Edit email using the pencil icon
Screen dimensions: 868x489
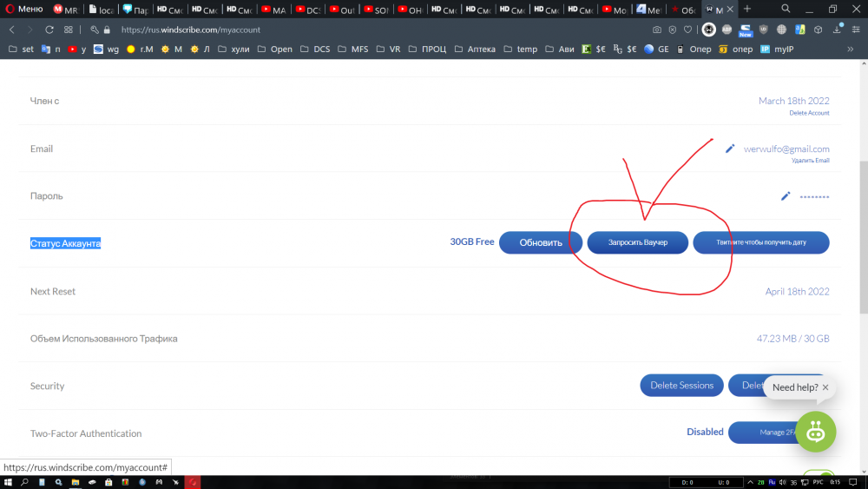pyautogui.click(x=730, y=149)
